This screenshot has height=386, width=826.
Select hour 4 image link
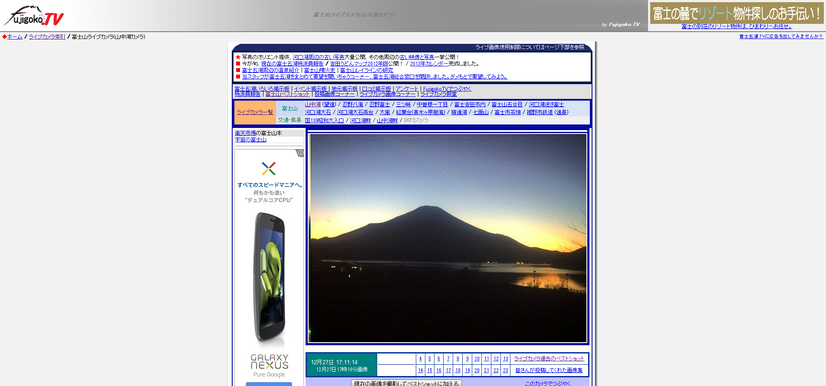[x=420, y=359]
